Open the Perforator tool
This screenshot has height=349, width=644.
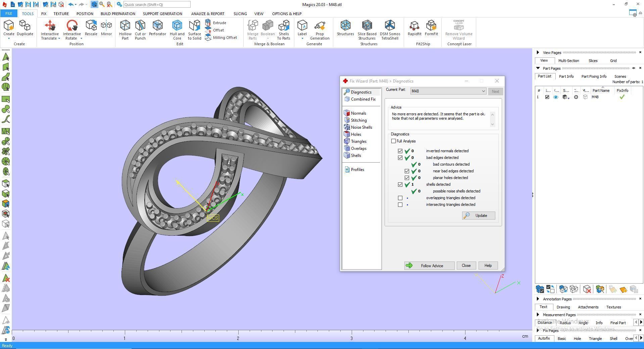(157, 27)
